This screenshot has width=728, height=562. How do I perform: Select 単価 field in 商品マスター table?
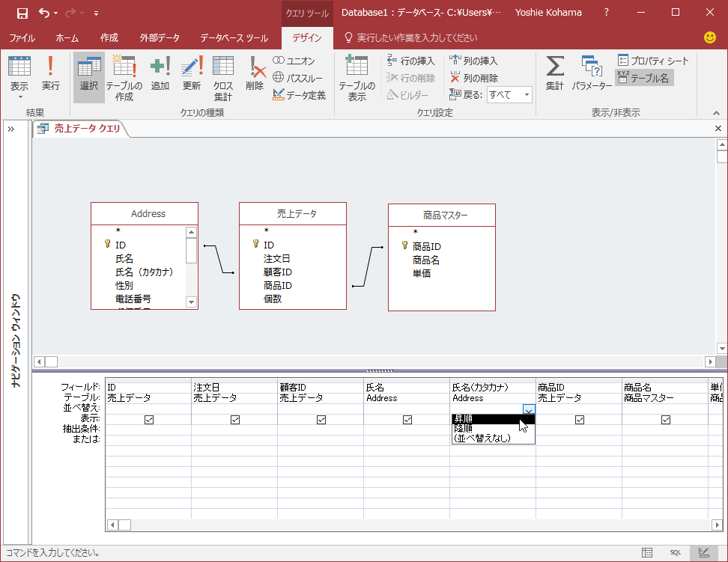(422, 273)
